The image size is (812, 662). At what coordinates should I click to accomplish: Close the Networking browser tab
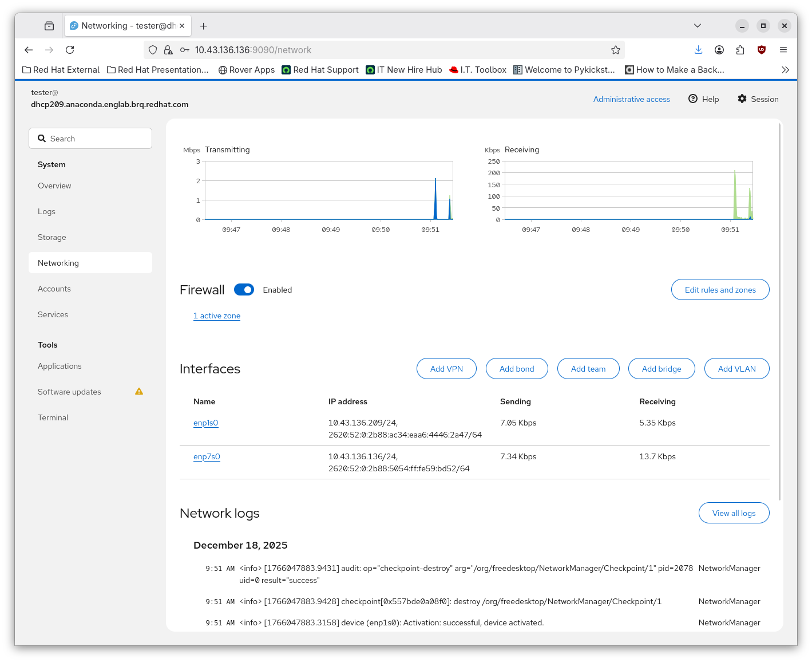(x=182, y=26)
